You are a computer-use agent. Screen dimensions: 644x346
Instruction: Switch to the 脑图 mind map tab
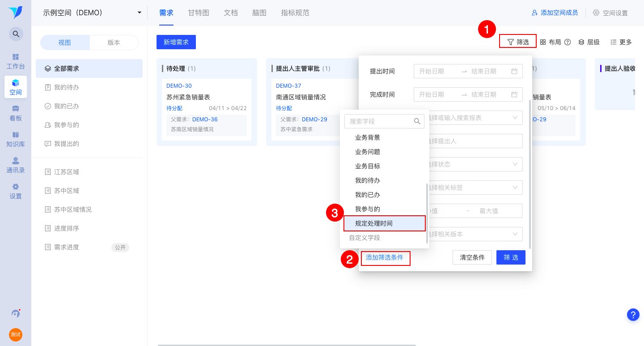pyautogui.click(x=259, y=13)
